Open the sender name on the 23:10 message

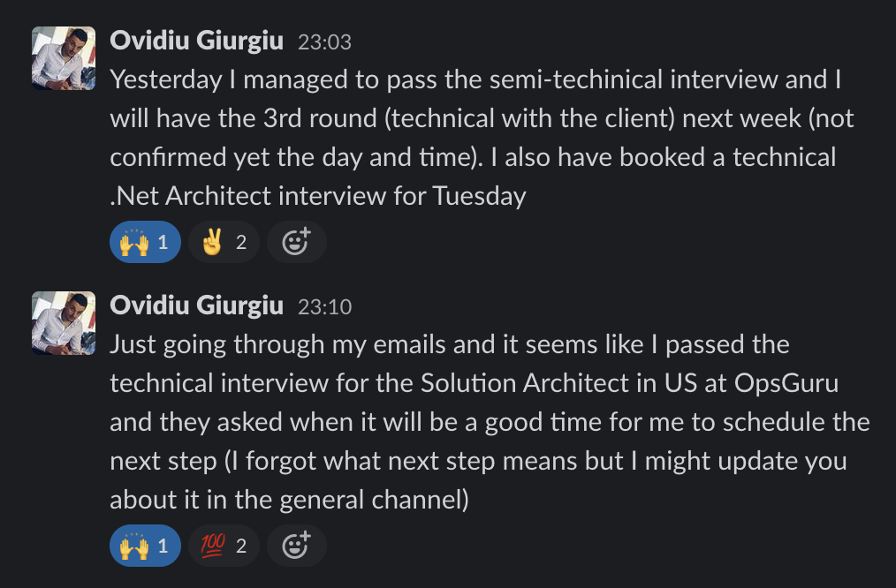pos(196,305)
